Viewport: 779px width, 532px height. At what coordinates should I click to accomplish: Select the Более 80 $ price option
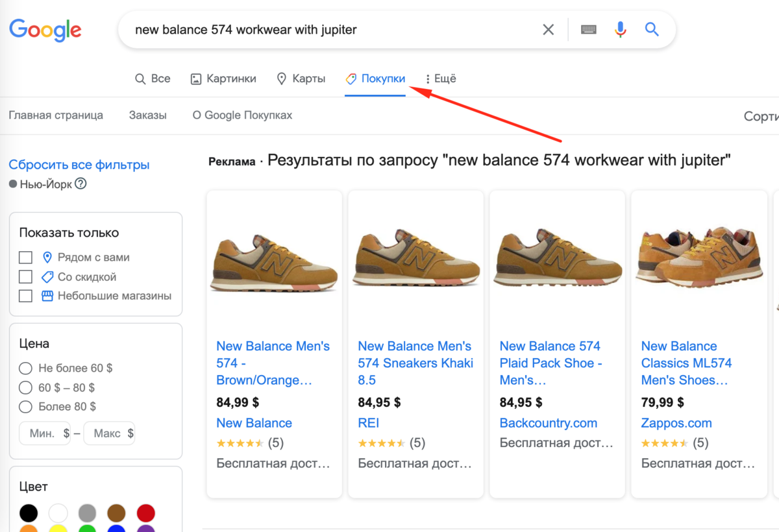click(x=25, y=407)
